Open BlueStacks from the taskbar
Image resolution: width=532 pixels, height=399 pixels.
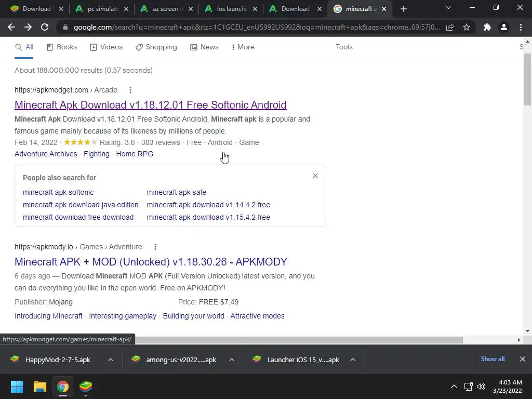[x=86, y=387]
